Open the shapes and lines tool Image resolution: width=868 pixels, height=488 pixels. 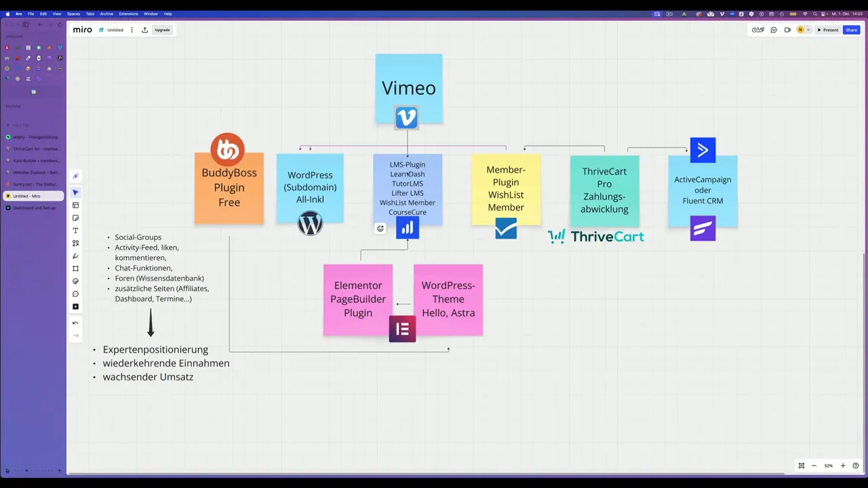75,243
